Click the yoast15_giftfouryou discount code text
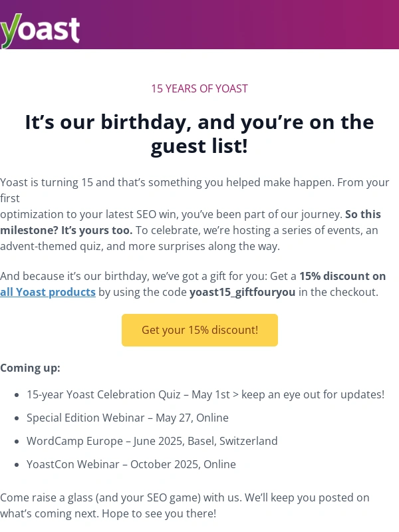The width and height of the screenshot is (399, 532). pos(242,292)
